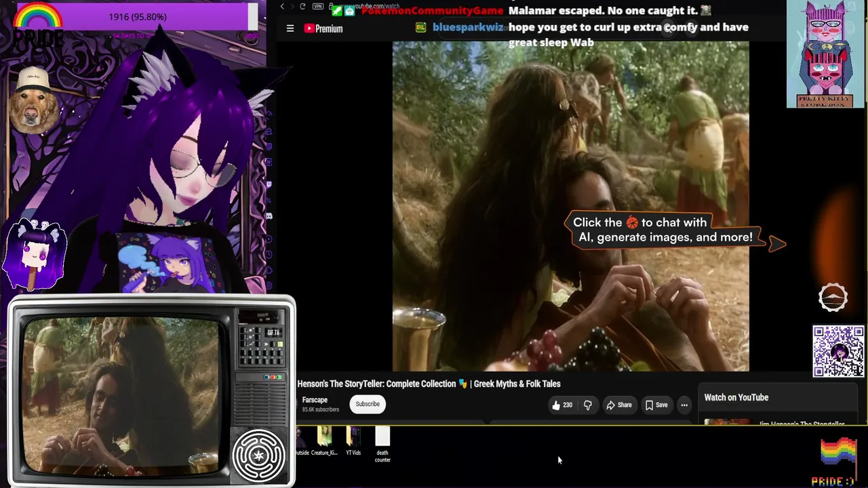Click the Pretty Kitty Store Box image
The width and height of the screenshot is (868, 488).
tap(825, 54)
